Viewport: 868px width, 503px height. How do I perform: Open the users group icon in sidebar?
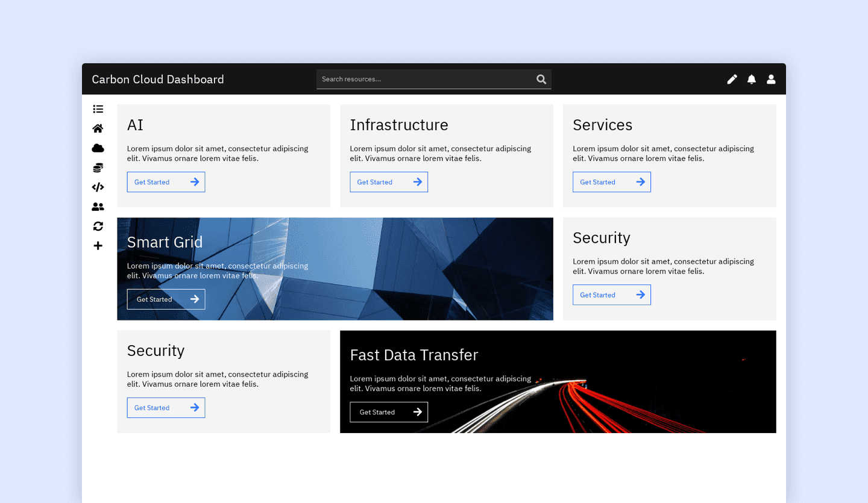coord(98,207)
